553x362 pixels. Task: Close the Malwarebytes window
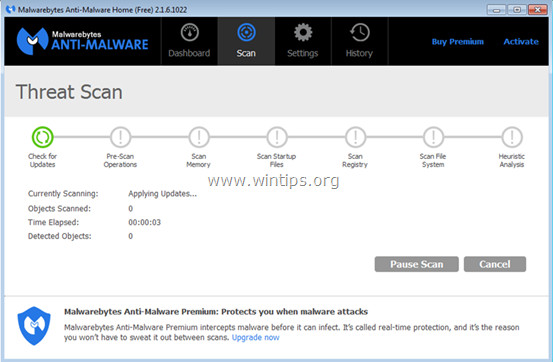pyautogui.click(x=537, y=10)
